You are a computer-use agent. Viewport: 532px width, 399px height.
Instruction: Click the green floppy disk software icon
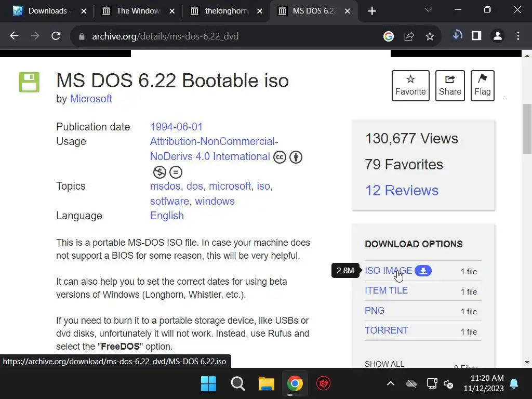pyautogui.click(x=29, y=82)
